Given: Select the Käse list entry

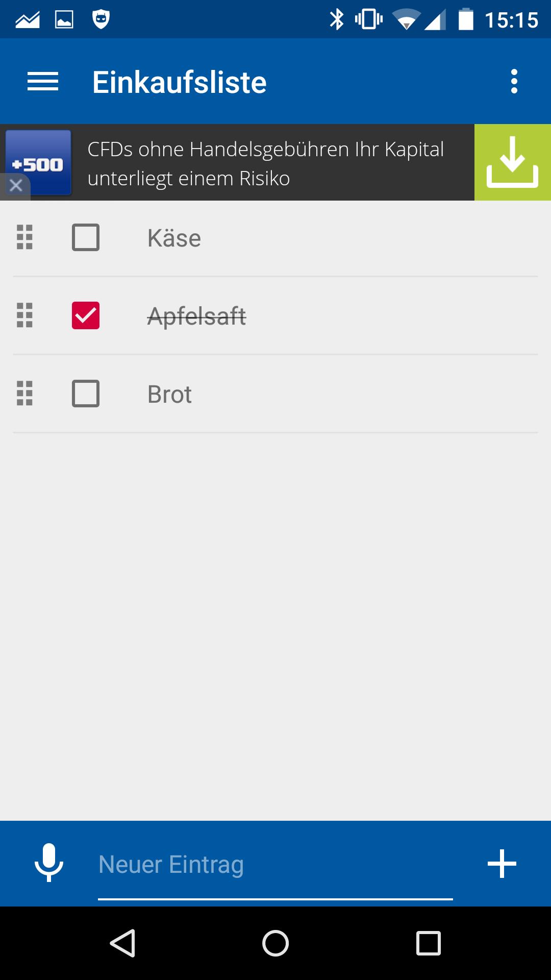Looking at the screenshot, I should pos(173,237).
